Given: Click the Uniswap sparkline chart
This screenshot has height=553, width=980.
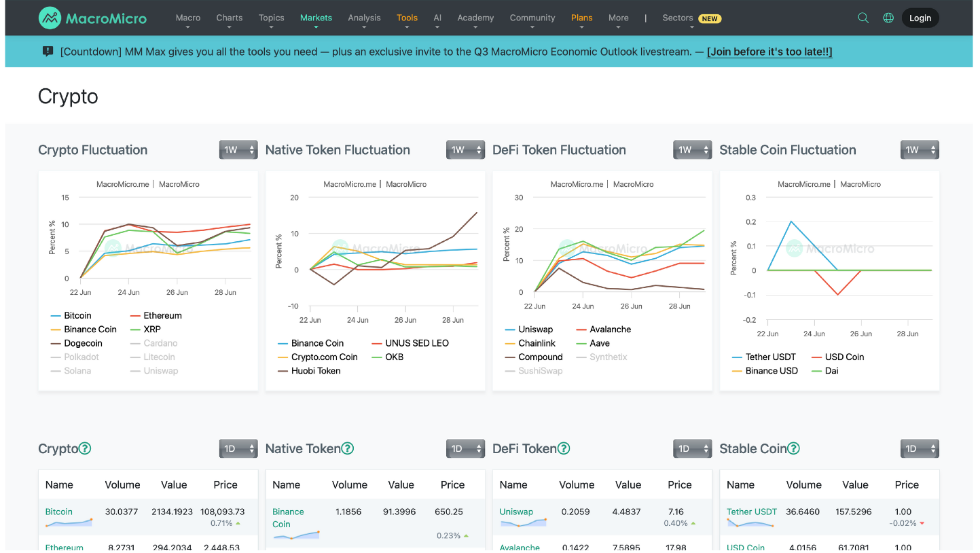Looking at the screenshot, I should tap(523, 523).
